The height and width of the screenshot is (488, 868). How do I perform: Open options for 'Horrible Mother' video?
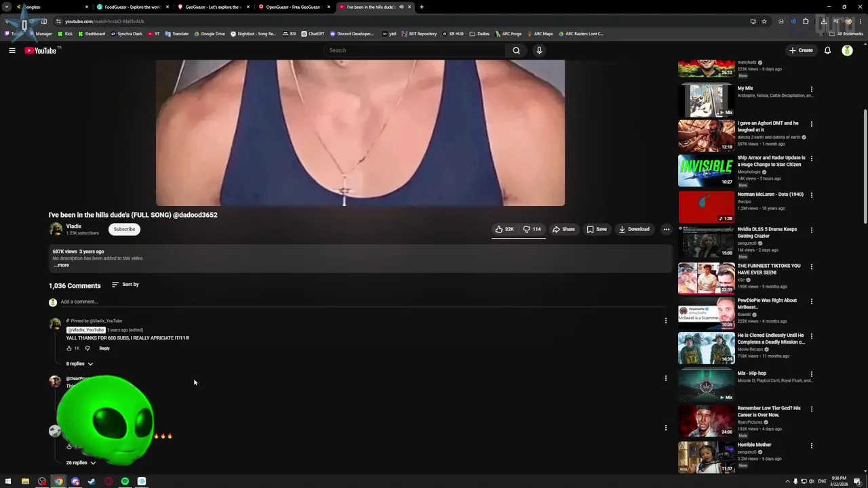[x=811, y=446]
